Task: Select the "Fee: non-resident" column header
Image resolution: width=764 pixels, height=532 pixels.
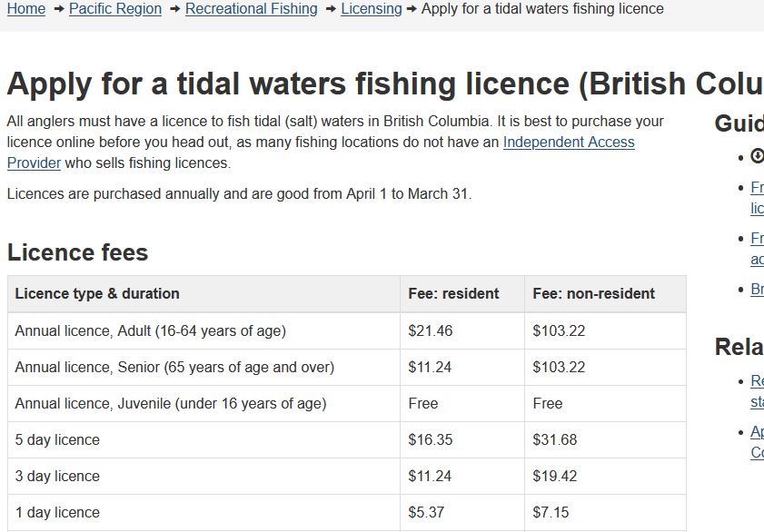Action: (x=605, y=294)
